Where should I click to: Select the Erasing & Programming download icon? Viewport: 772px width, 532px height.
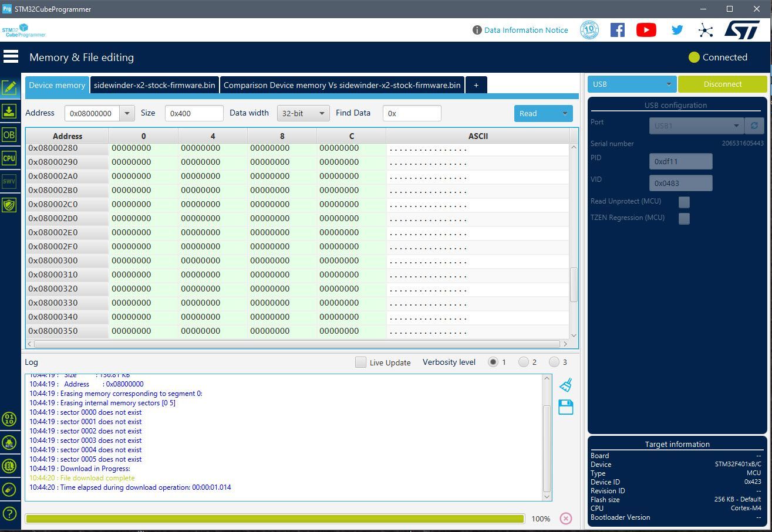(9, 111)
